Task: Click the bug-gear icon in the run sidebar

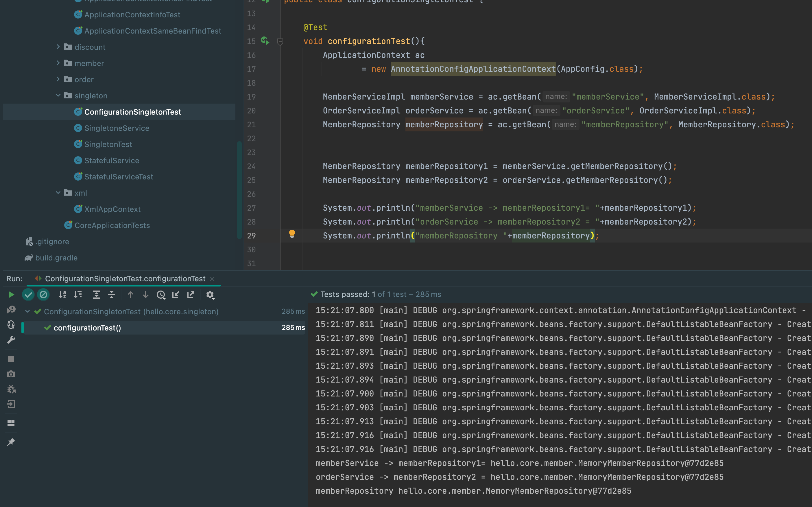Action: pos(11,389)
